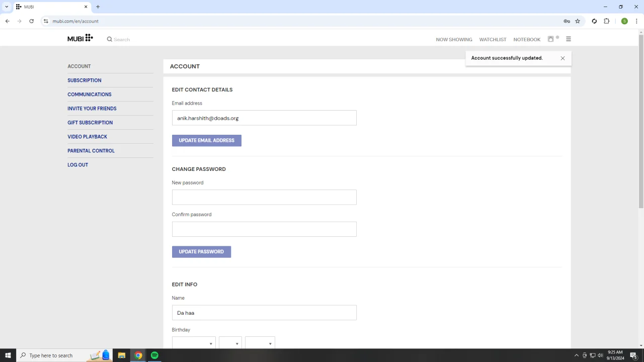Close the MUBI browser tab
644x362 pixels.
[x=86, y=7]
